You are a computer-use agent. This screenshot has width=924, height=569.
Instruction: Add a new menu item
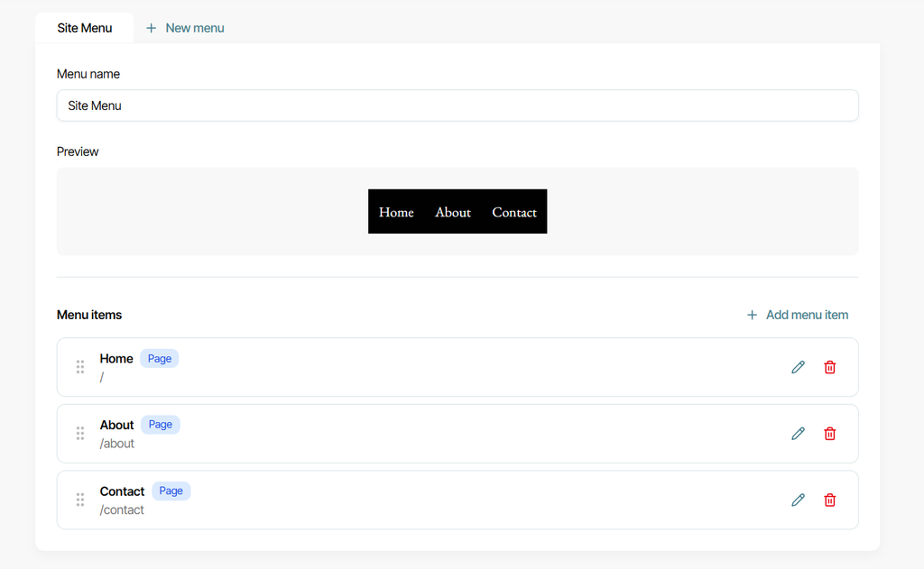click(x=798, y=315)
